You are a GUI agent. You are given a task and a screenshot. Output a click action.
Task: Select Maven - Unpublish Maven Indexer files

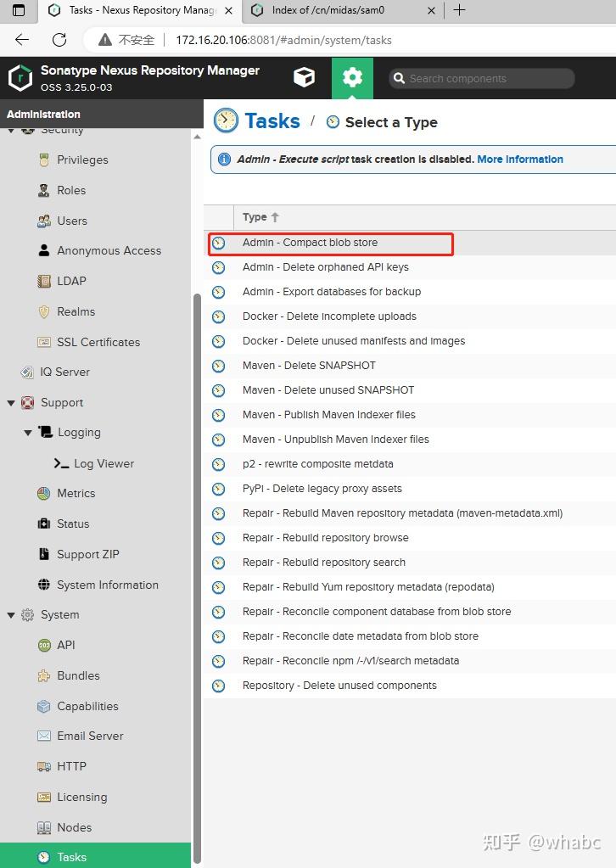click(x=410, y=440)
